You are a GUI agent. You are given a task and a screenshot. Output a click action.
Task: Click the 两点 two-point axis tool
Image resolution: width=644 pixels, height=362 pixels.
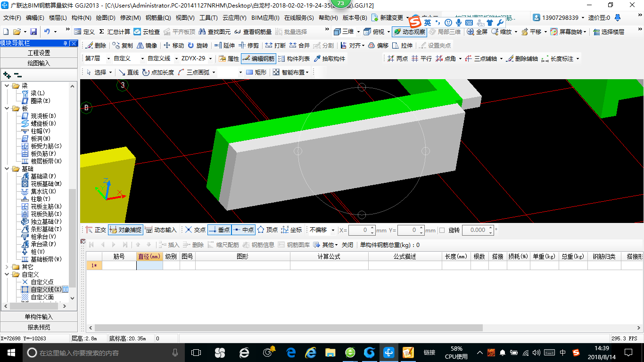coord(397,59)
